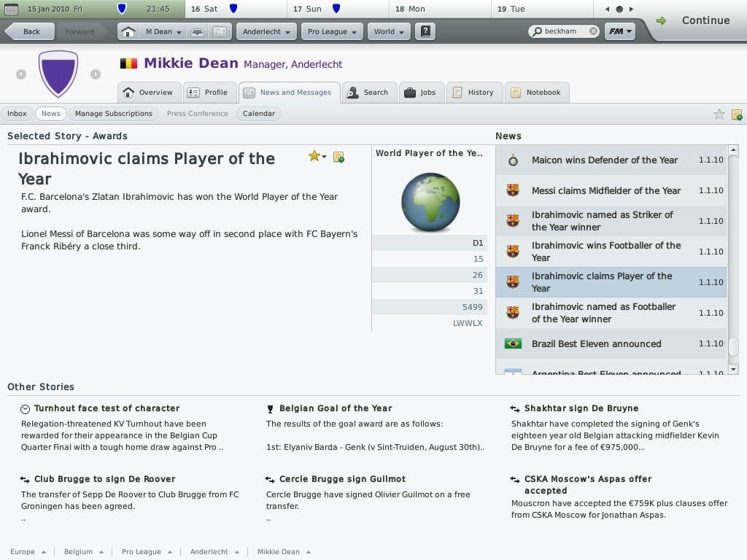747x560 pixels.
Task: Expand the Pro League dropdown menu
Action: pyautogui.click(x=333, y=32)
